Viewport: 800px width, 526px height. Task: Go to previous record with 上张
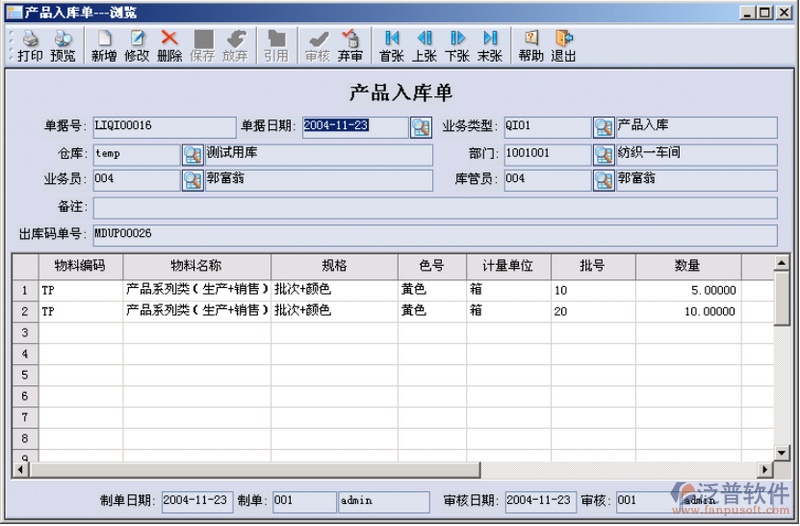coord(425,46)
